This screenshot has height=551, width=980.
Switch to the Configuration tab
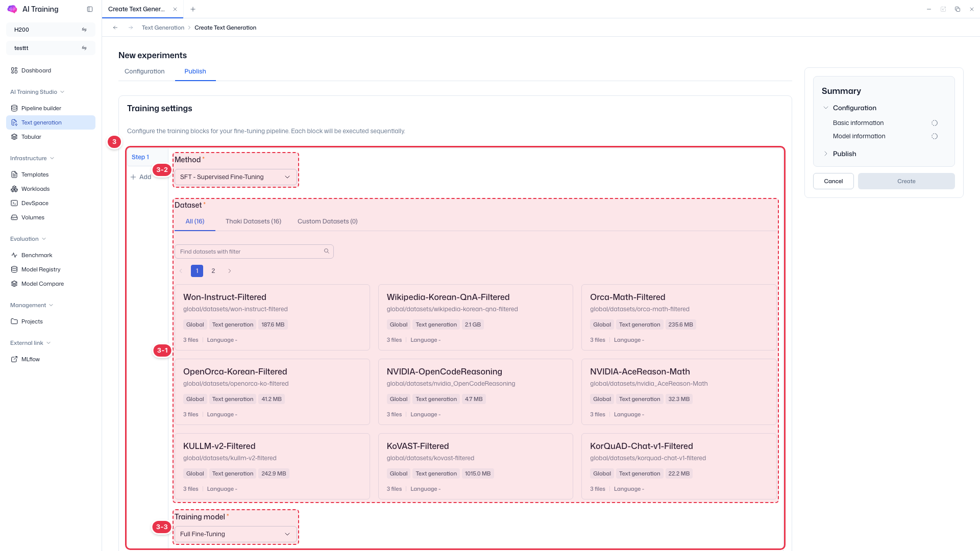tap(144, 71)
